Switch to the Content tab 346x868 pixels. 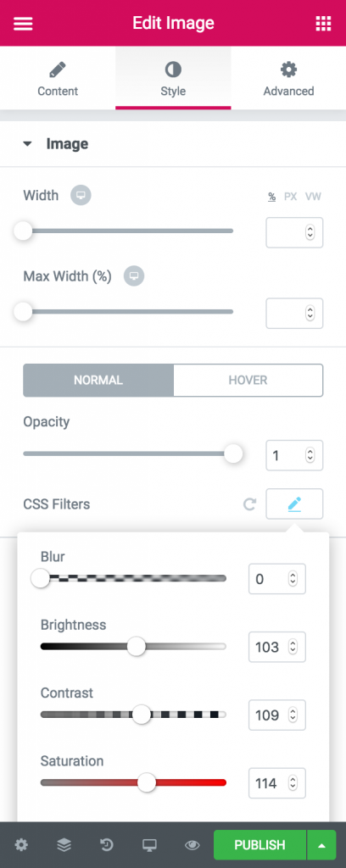click(58, 79)
